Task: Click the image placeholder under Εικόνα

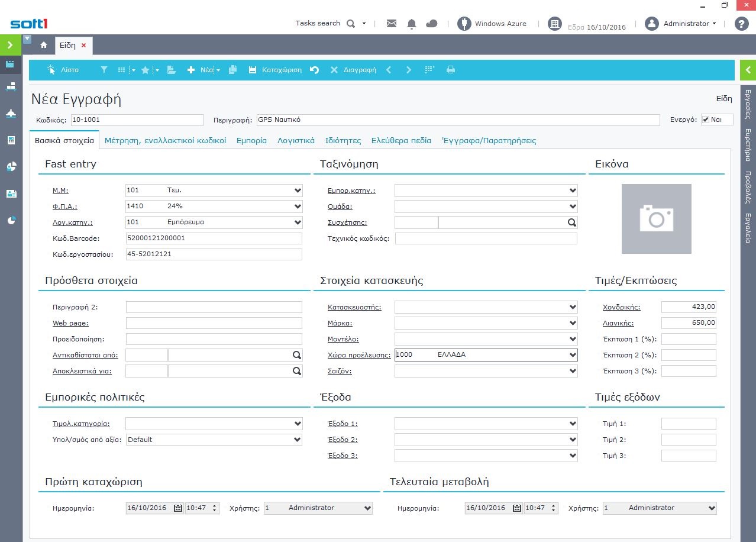Action: [656, 219]
